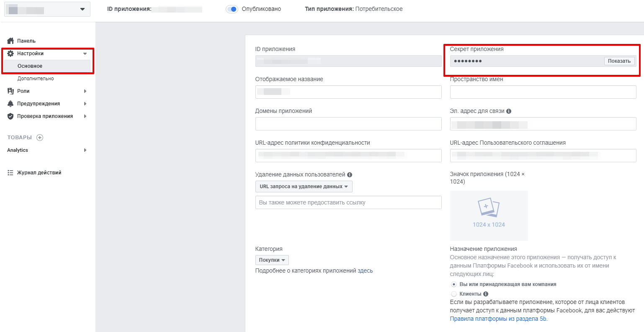This screenshot has width=644, height=332.
Task: Select 'Вы или принадлежащая вам компания' radio option
Action: pyautogui.click(x=454, y=284)
